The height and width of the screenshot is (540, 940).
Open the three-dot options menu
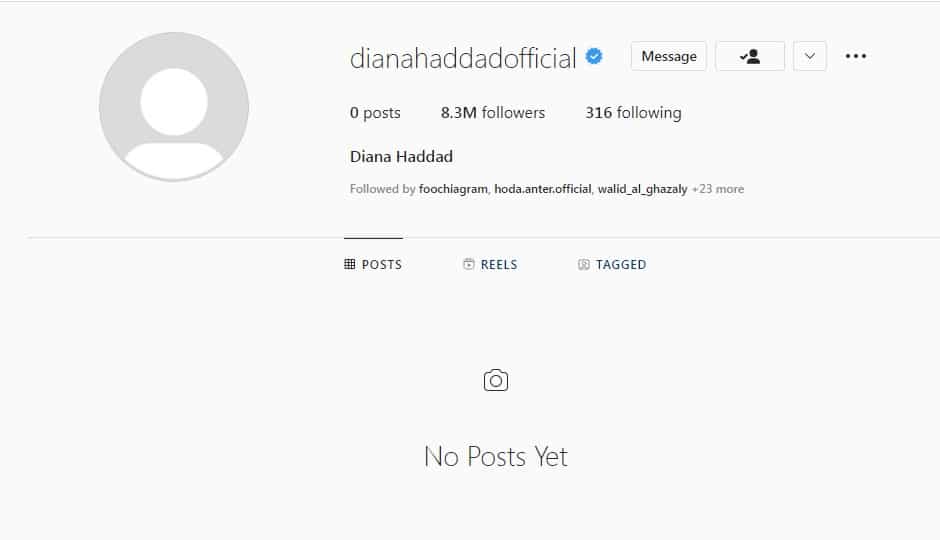point(855,56)
